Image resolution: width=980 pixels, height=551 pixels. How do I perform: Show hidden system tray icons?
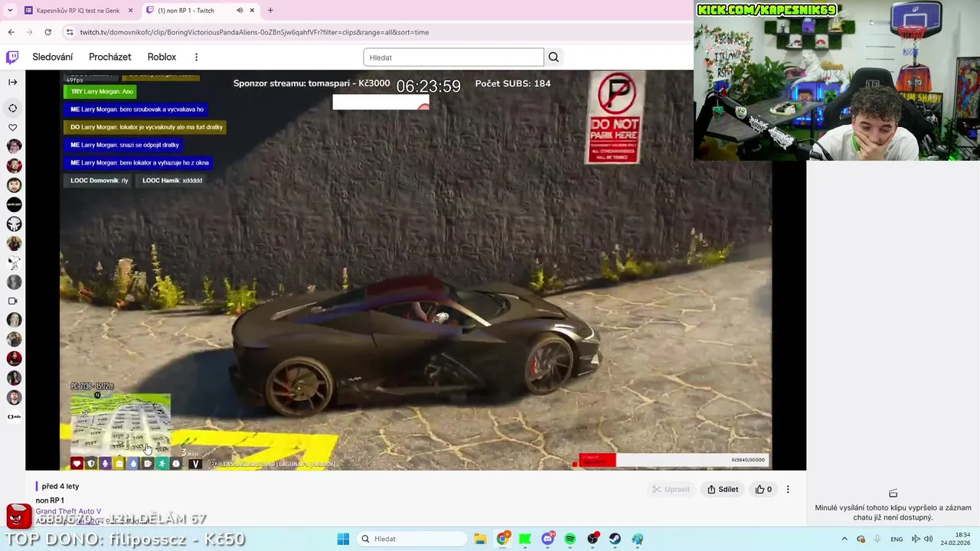point(844,539)
